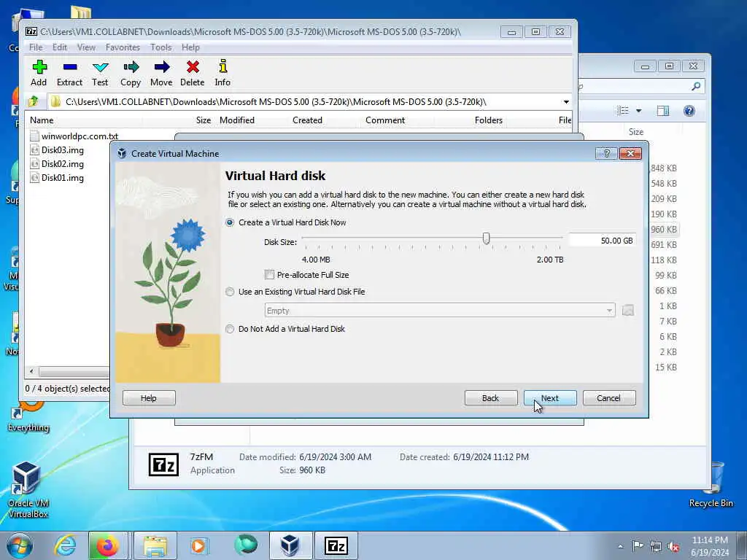Viewport: 747px width, 560px height.
Task: Open the Everything desktop shortcut
Action: [28, 415]
